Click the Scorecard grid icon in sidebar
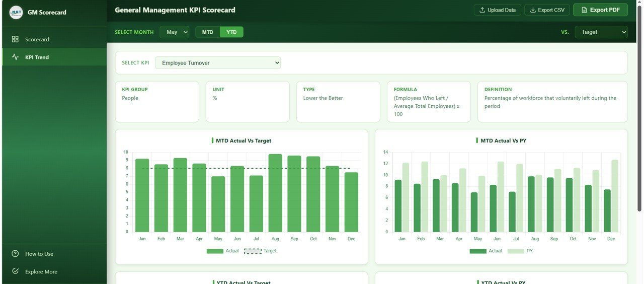Image resolution: width=644 pixels, height=284 pixels. pyautogui.click(x=15, y=39)
